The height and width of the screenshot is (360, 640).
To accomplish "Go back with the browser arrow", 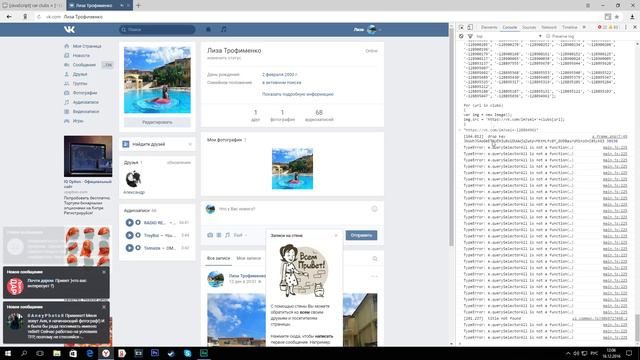I will point(9,17).
